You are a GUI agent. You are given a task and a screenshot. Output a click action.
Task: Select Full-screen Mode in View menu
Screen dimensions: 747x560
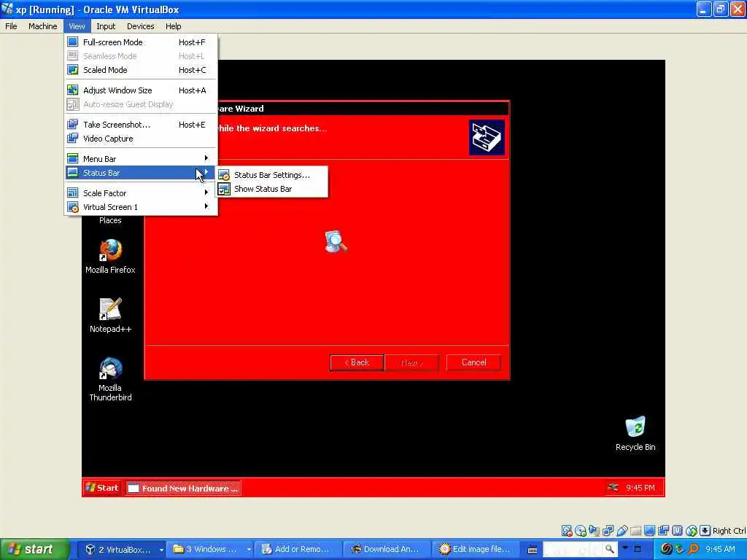pyautogui.click(x=141, y=42)
